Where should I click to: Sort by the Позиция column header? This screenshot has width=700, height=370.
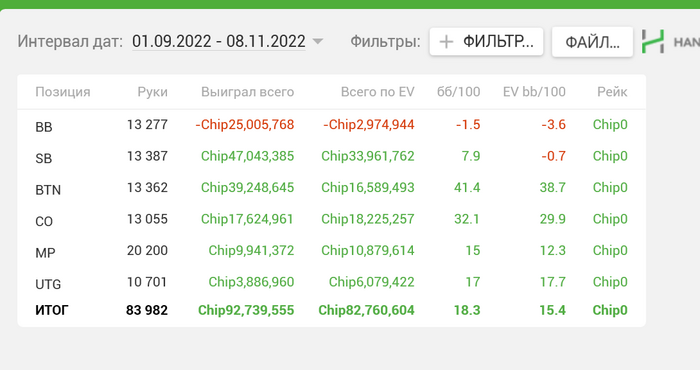[x=63, y=92]
